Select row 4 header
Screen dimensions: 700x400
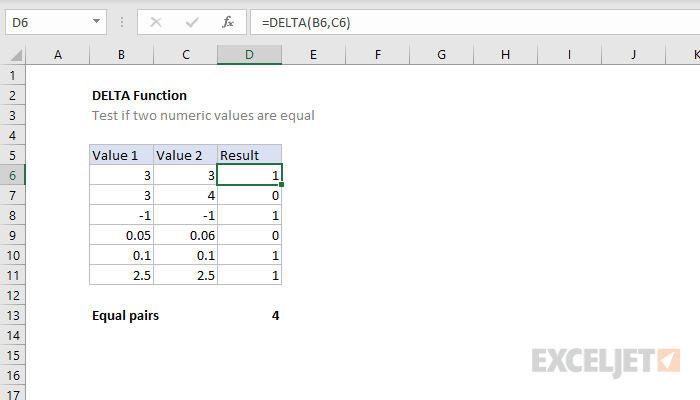coord(12,135)
